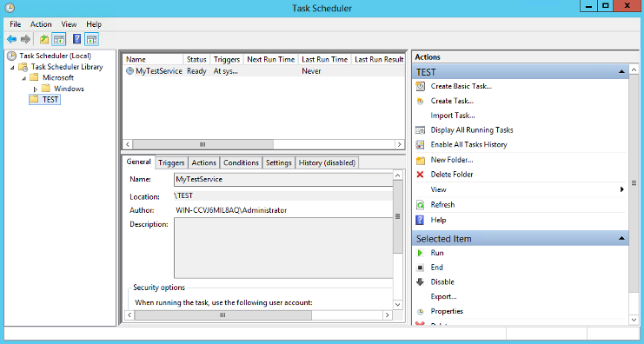Viewport: 644px width, 344px height.
Task: Switch to the Settings tab
Action: coord(278,163)
